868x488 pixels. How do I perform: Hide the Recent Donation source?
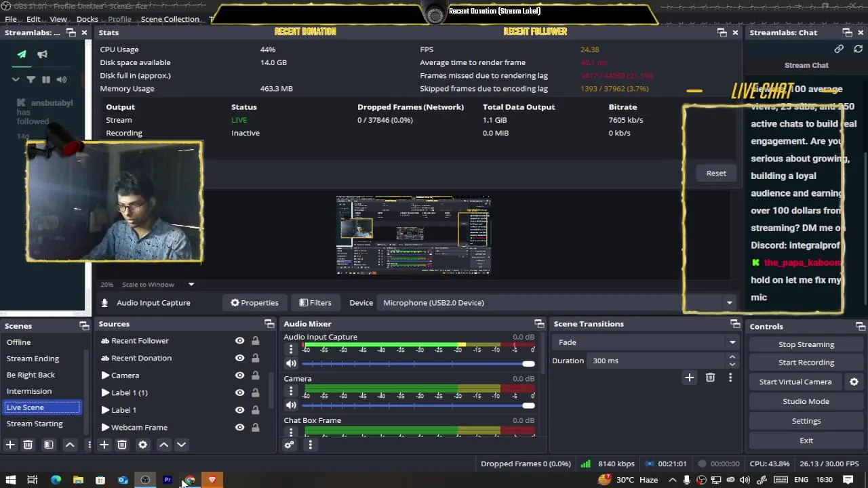click(x=239, y=358)
